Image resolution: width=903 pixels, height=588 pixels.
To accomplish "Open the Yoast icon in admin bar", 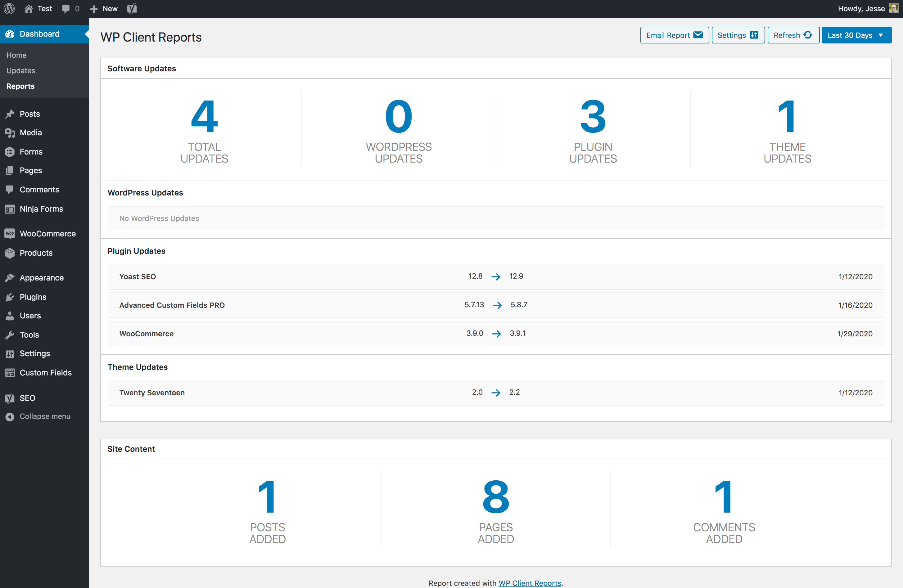I will (x=132, y=8).
